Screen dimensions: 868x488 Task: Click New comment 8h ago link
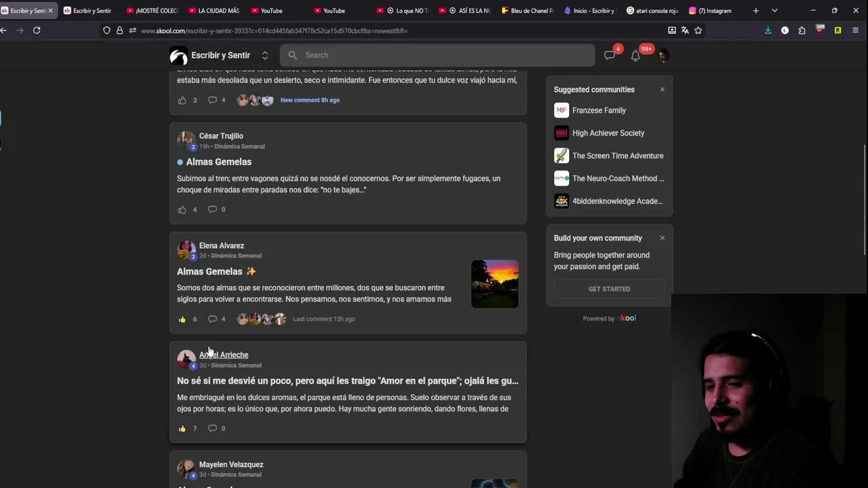[310, 100]
